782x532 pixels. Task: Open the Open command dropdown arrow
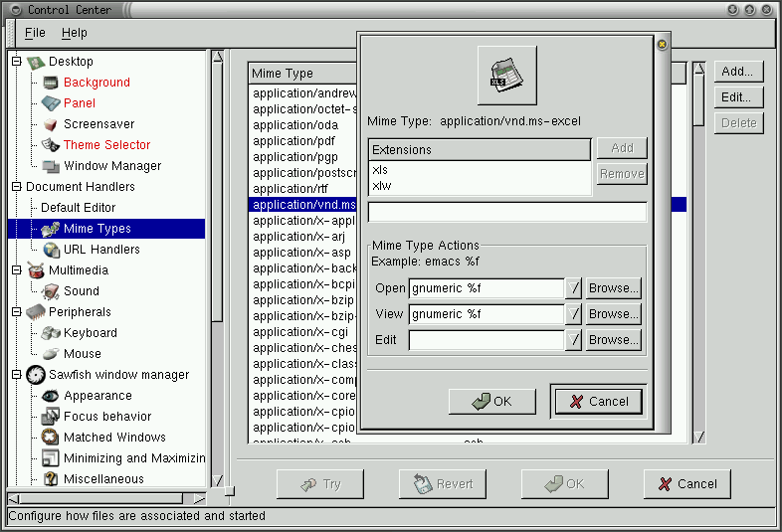(573, 288)
